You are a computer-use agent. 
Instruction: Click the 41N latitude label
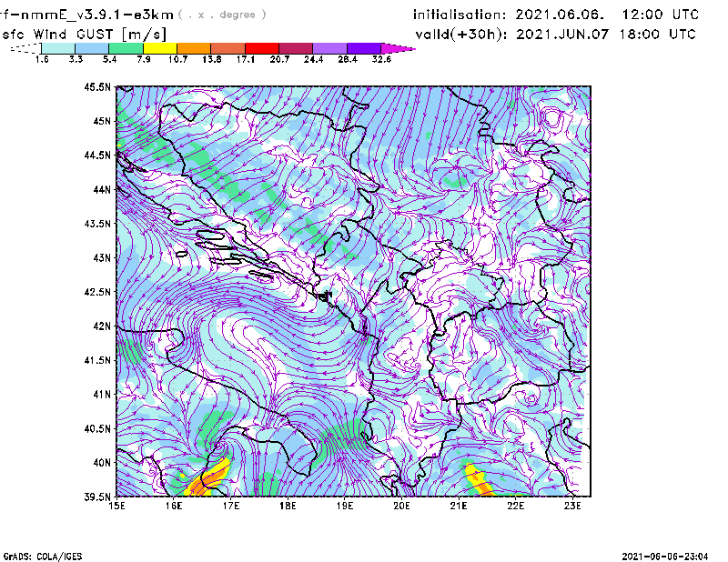102,395
